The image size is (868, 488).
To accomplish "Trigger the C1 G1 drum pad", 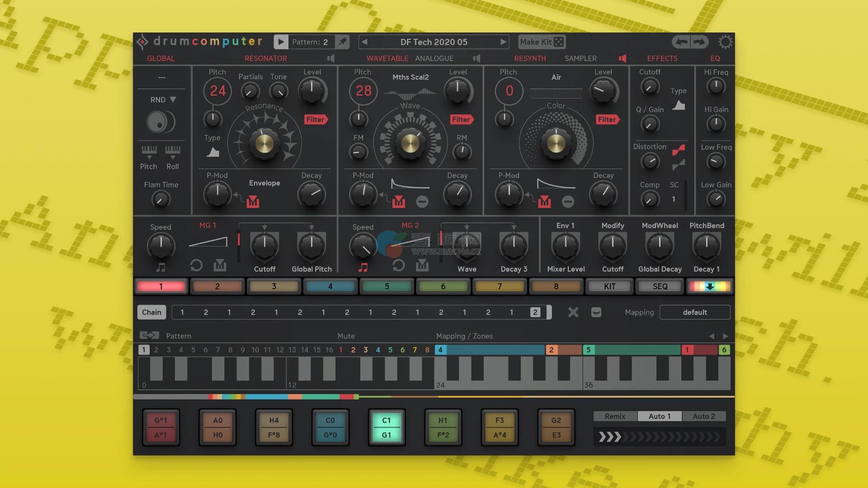I will coord(387,427).
